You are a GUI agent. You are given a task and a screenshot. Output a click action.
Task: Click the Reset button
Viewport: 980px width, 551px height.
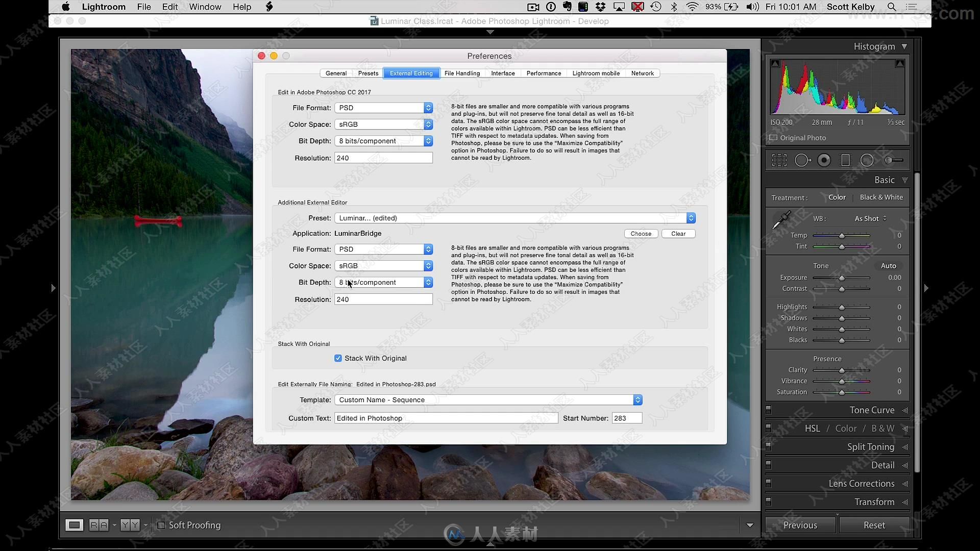874,525
